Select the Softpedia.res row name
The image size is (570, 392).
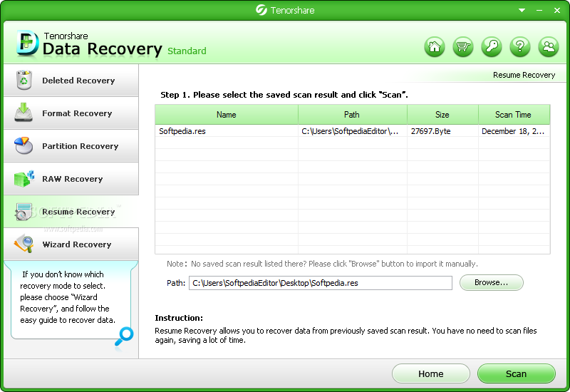(x=182, y=131)
